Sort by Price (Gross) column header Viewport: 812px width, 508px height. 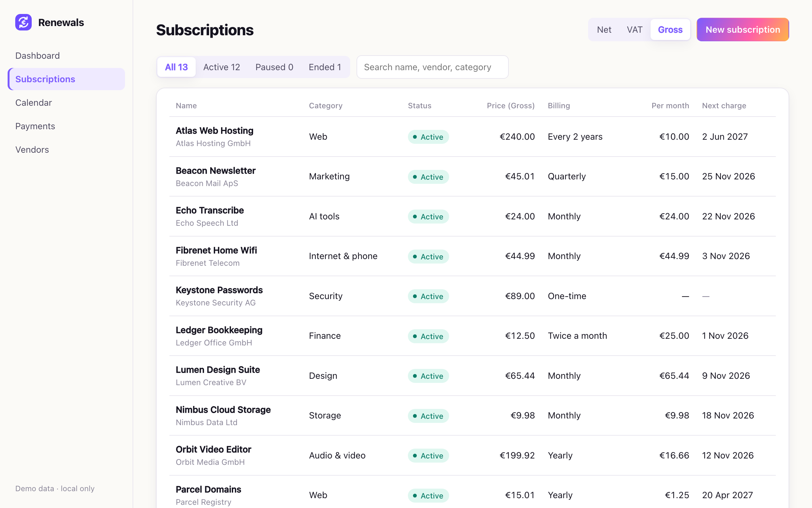[511, 105]
